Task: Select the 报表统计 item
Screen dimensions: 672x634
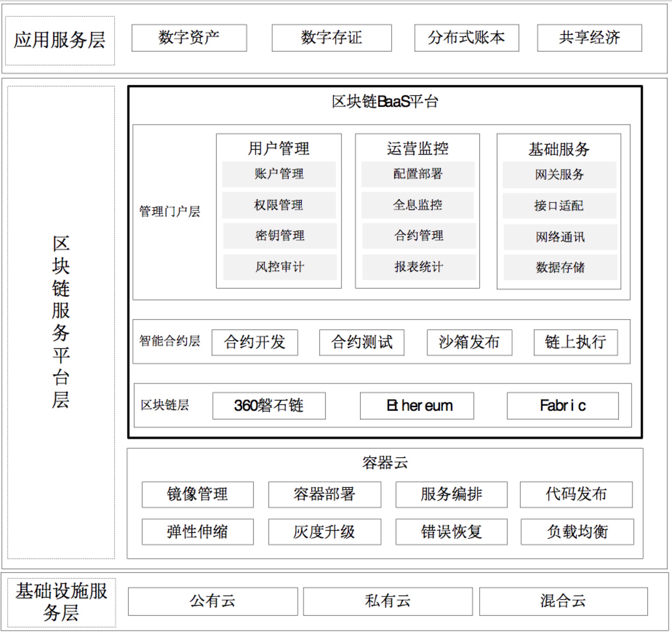Action: [419, 267]
